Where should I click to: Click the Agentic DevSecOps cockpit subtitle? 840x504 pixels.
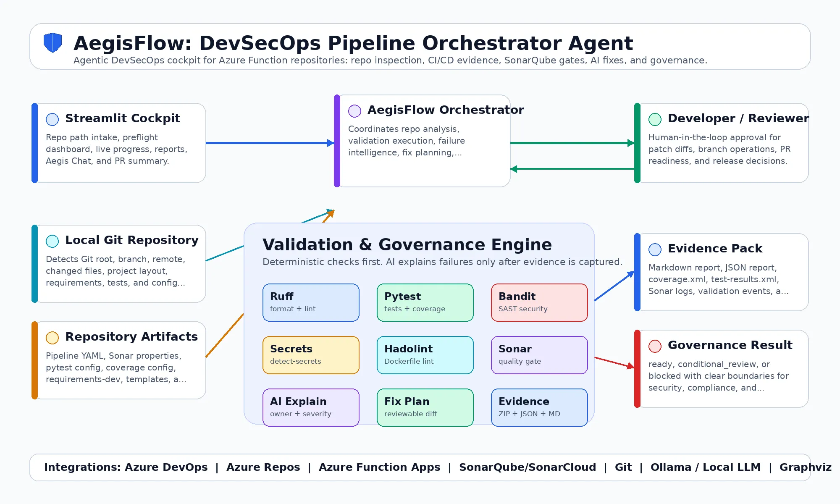point(390,60)
